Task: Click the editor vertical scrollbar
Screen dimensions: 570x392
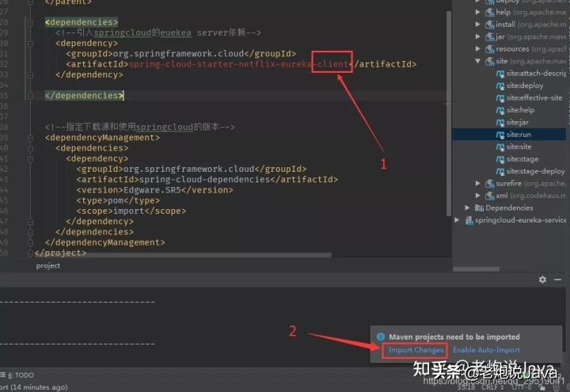Action: (449, 112)
